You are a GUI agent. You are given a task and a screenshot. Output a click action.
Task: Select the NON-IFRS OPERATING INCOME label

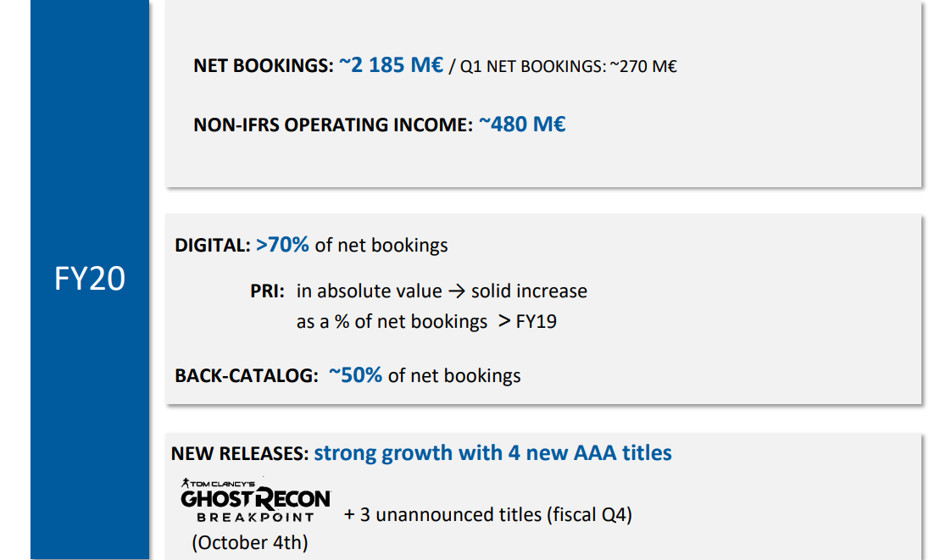(x=332, y=125)
